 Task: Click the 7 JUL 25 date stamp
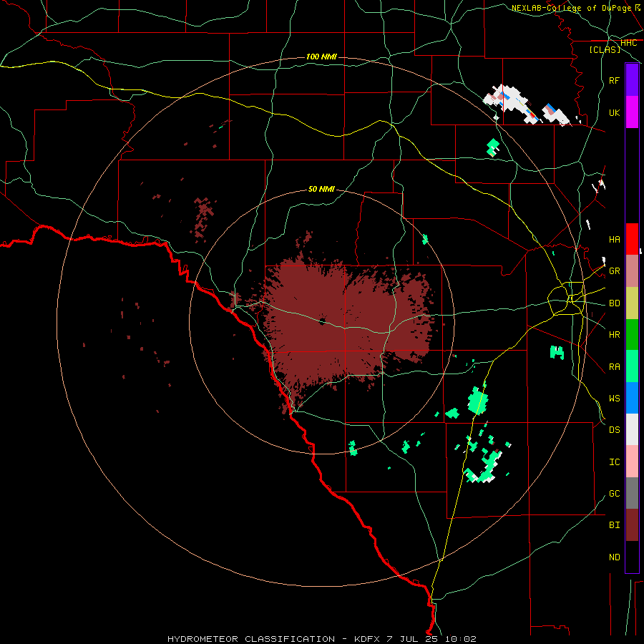click(x=413, y=639)
